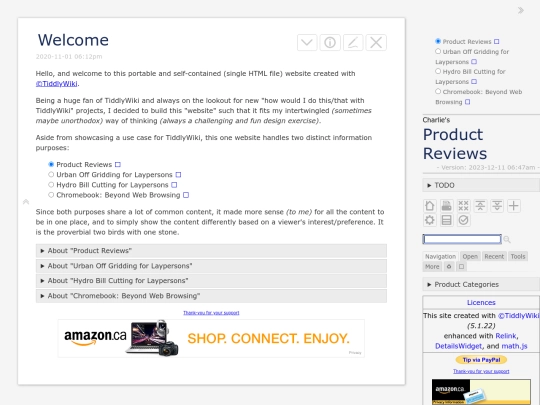Edit the Welcome tiddler with the pencil icon
This screenshot has height=405, width=540.
pyautogui.click(x=353, y=43)
